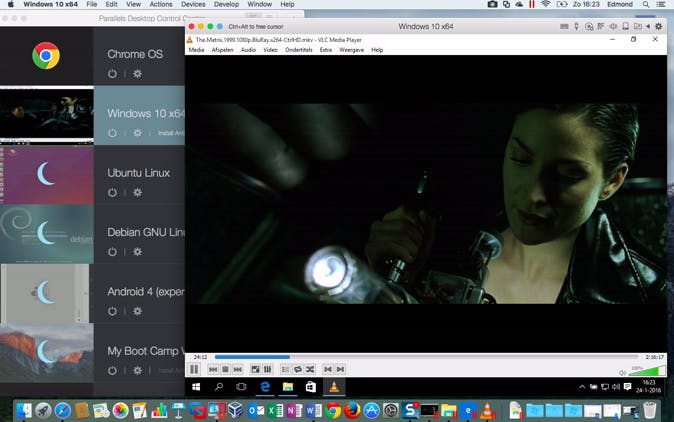Click power button for Windows 10 x64 VM
This screenshot has height=422, width=674.
click(112, 133)
